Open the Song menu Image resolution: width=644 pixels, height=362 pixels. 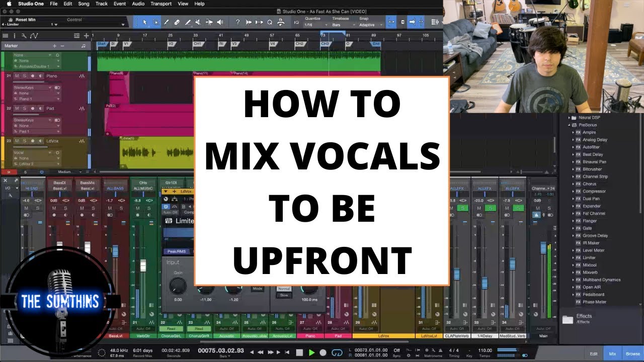(x=84, y=4)
